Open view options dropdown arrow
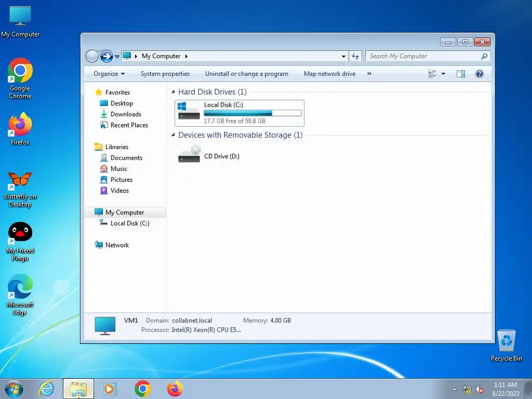The width and height of the screenshot is (532, 399). [443, 74]
